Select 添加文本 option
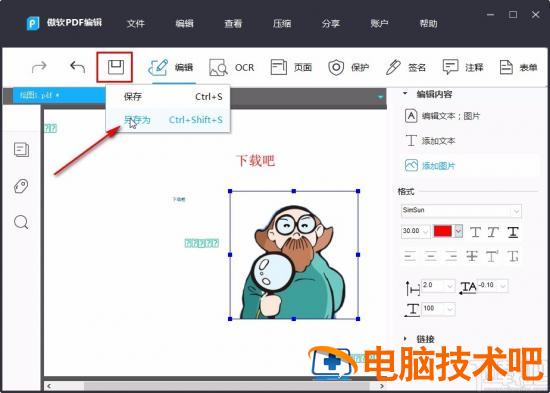The image size is (550, 393). coord(430,141)
